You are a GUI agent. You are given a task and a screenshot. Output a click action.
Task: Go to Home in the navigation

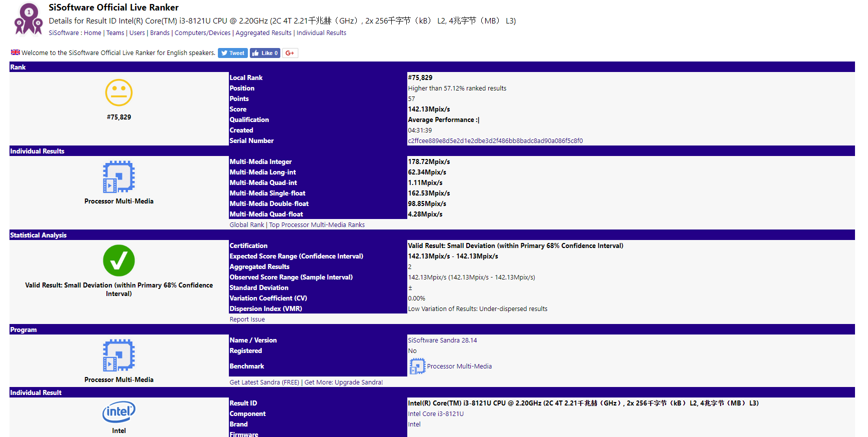tap(92, 33)
